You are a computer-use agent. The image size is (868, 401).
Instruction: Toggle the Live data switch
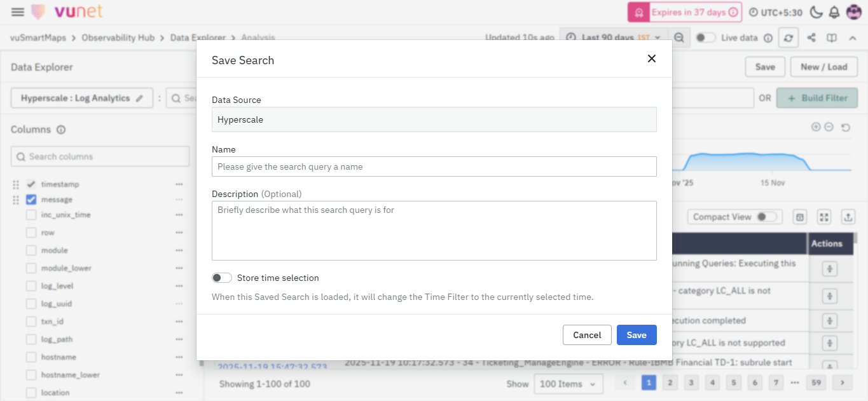(x=705, y=38)
